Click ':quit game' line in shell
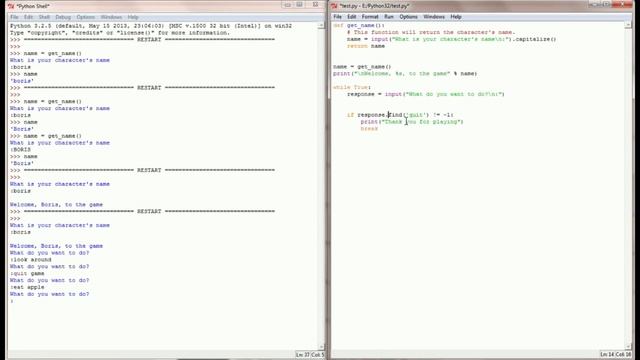 [27, 273]
